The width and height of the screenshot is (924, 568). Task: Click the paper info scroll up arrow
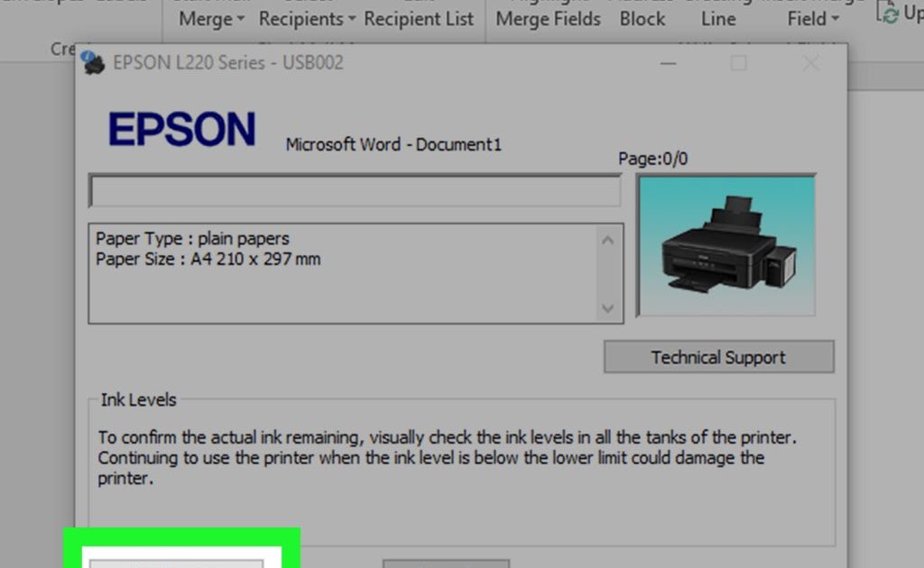tap(608, 240)
